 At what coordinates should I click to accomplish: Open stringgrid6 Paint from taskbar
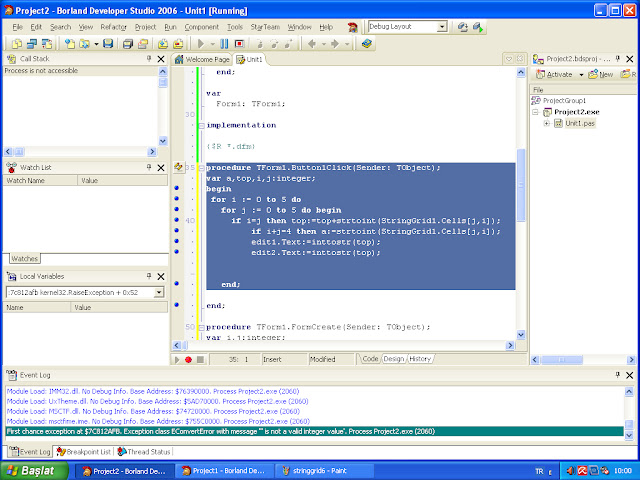[324, 471]
